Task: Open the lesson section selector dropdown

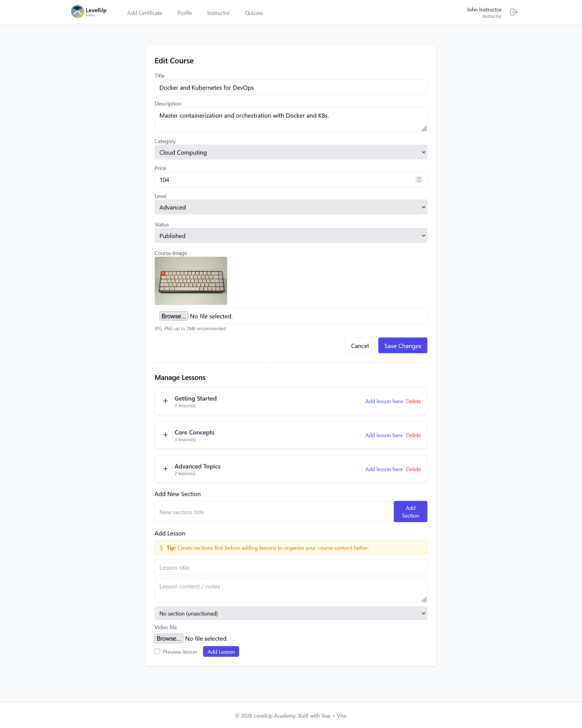Action: [291, 613]
